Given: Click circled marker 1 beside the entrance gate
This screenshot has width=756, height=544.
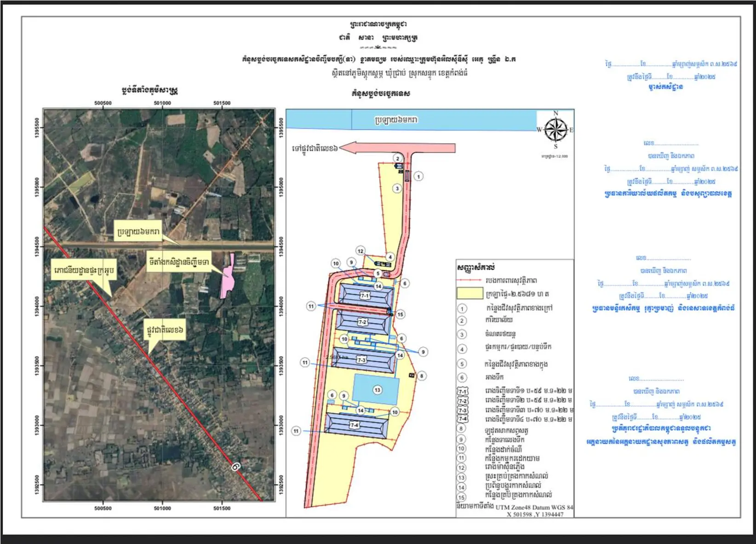Looking at the screenshot, I should tap(418, 176).
